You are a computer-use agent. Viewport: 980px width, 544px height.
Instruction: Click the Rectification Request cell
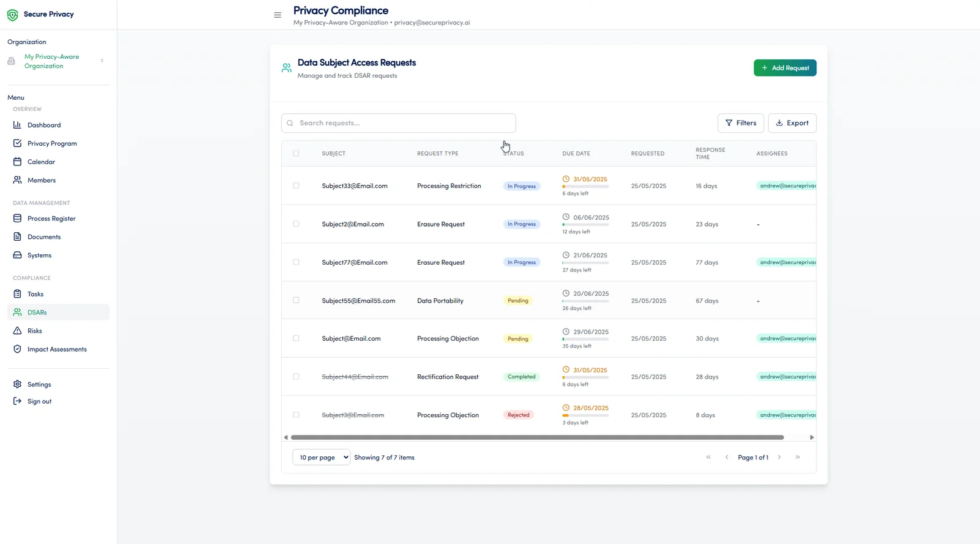[448, 377]
